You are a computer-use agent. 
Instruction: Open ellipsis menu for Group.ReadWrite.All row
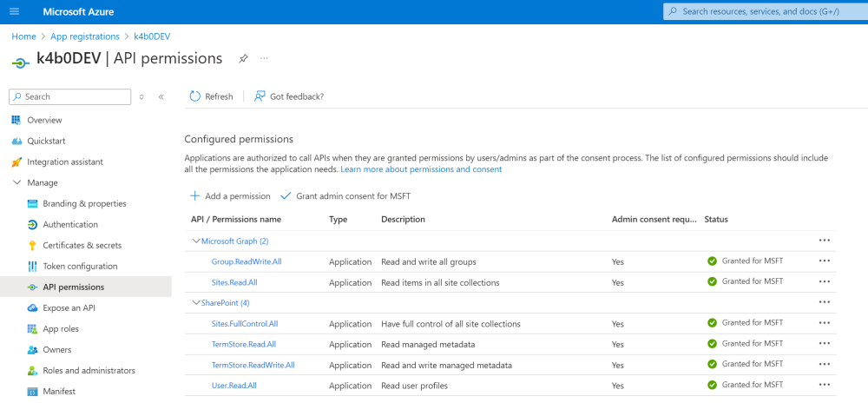pyautogui.click(x=824, y=261)
